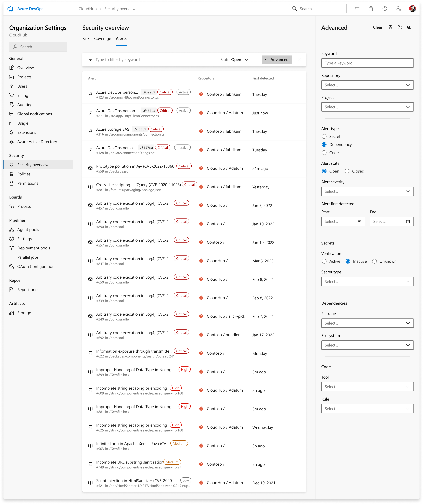
Task: Open the marketplace shopping bag icon
Action: click(x=371, y=9)
